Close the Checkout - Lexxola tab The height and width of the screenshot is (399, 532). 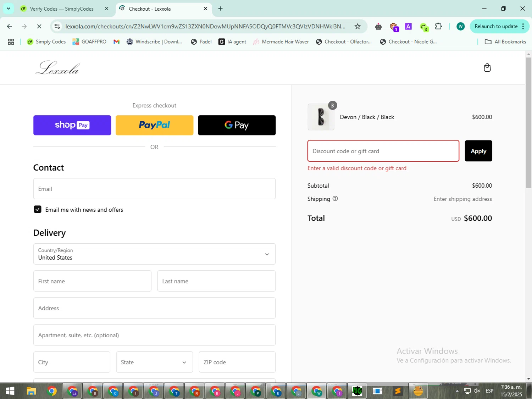click(205, 9)
